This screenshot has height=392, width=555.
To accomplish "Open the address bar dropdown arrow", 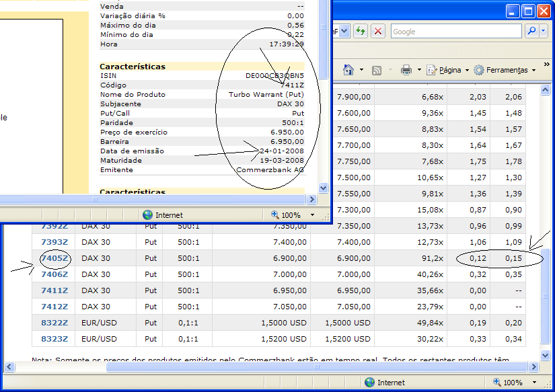I will point(344,31).
